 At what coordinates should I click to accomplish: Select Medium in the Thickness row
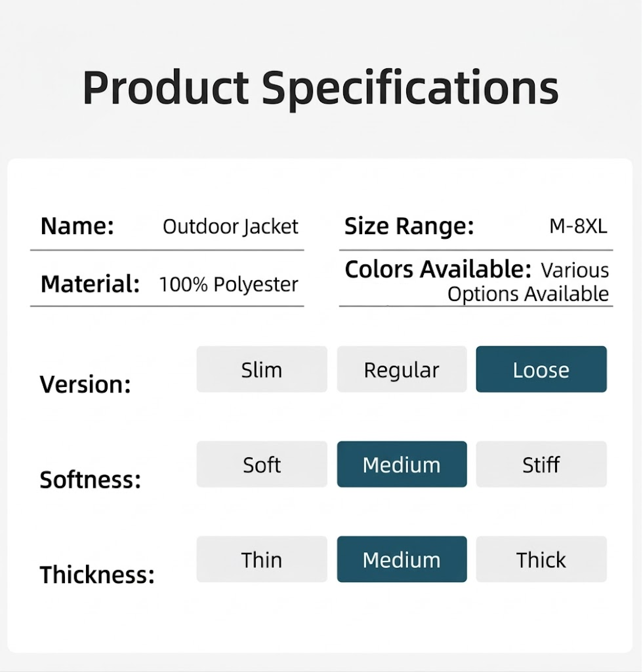tap(402, 559)
